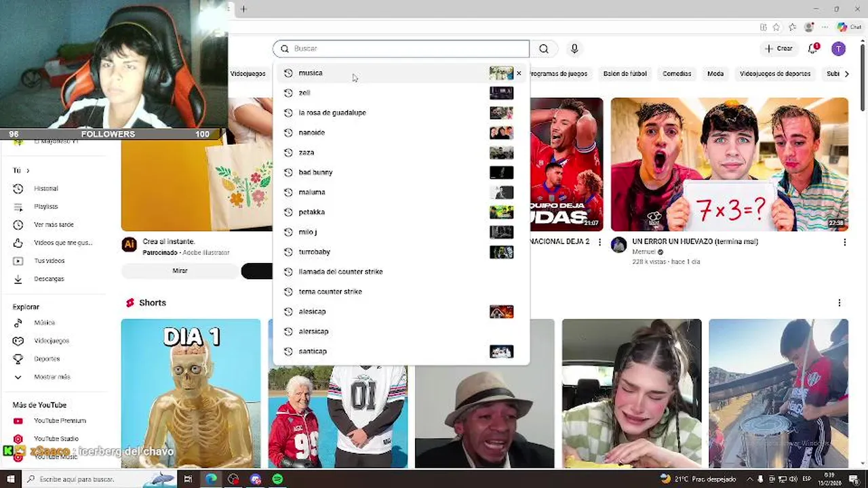
Task: Filter by 'Videojuegos de deportes' chip
Action: tap(775, 74)
